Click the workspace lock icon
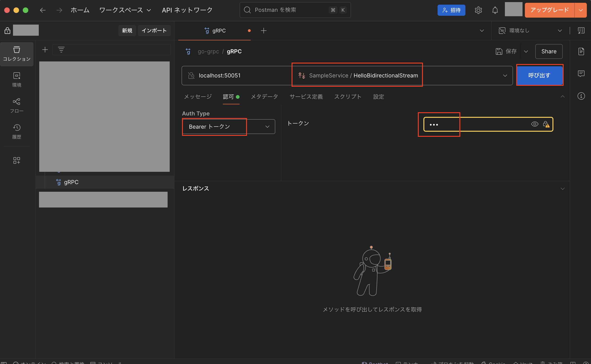This screenshot has height=364, width=591. click(7, 31)
